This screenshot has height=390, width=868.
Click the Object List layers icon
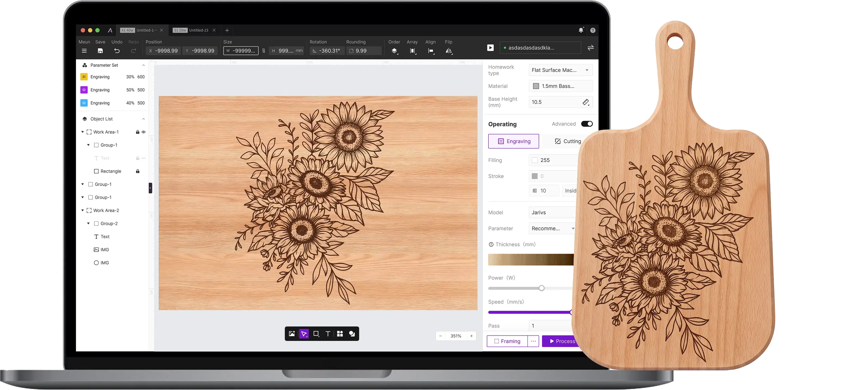tap(85, 119)
